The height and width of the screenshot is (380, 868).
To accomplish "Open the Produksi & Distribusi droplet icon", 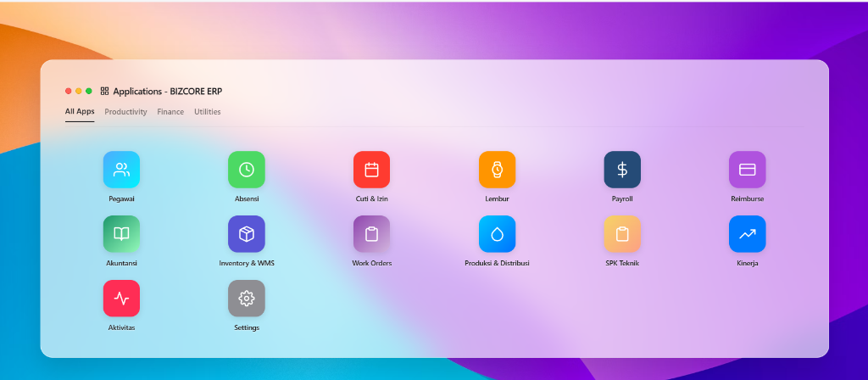I will [497, 234].
